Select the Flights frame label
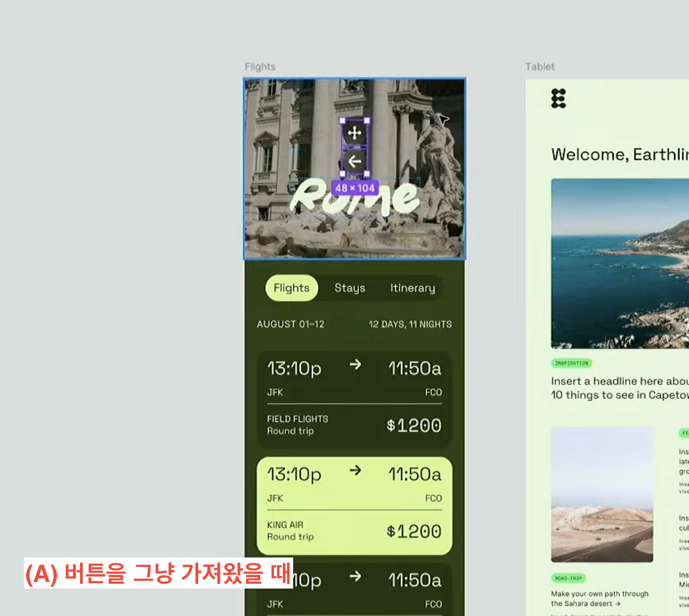This screenshot has width=689, height=616. (260, 67)
